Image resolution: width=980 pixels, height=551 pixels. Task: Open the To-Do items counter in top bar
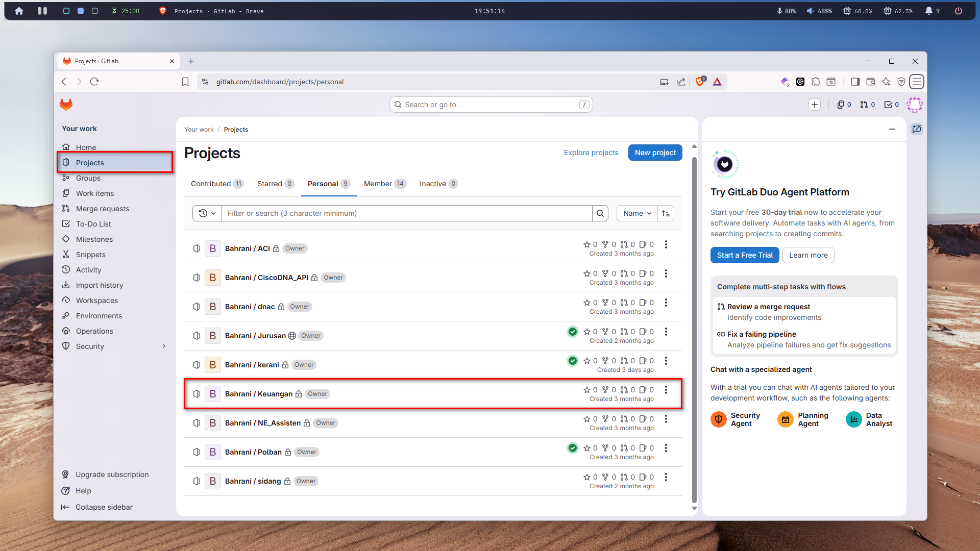pos(892,105)
